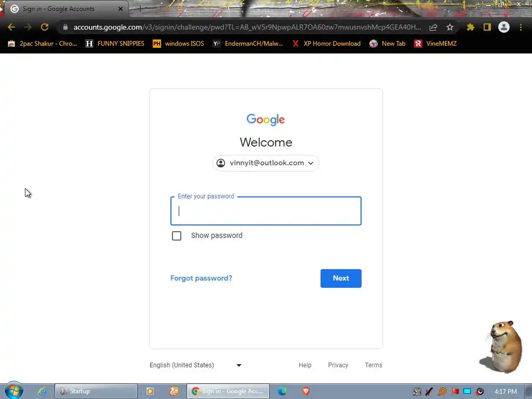
Task: Share this page via share icon
Action: 433,27
